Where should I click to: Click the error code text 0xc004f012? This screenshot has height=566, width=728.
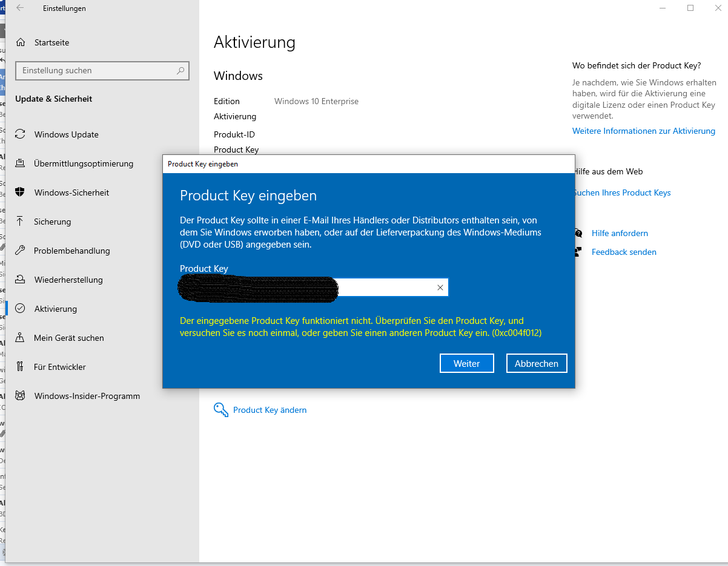pyautogui.click(x=517, y=333)
